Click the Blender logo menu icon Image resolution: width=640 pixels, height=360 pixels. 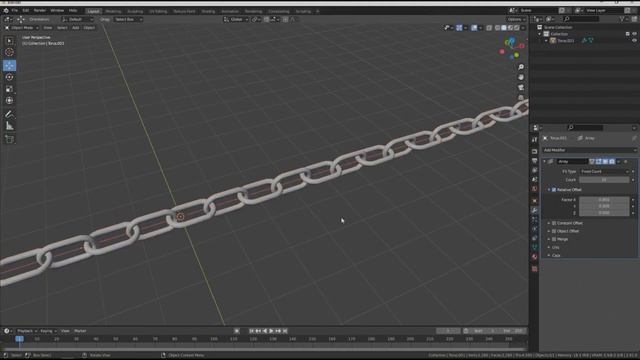point(6,10)
